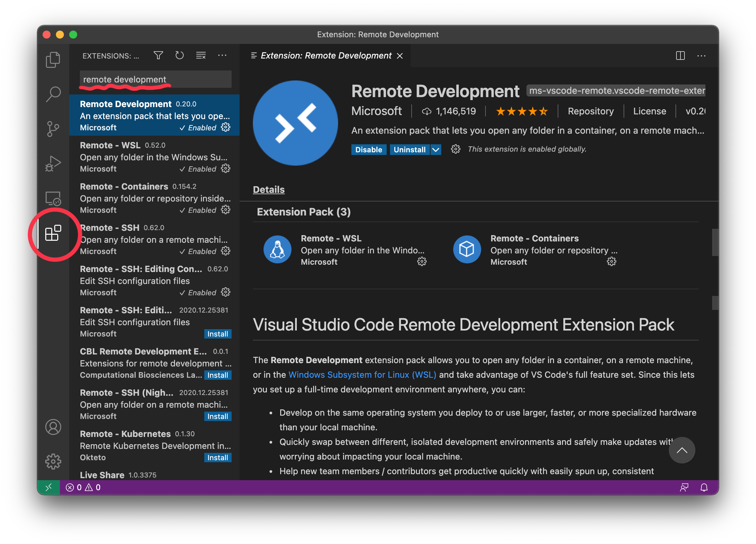Open the Accounts menu icon

tap(53, 427)
